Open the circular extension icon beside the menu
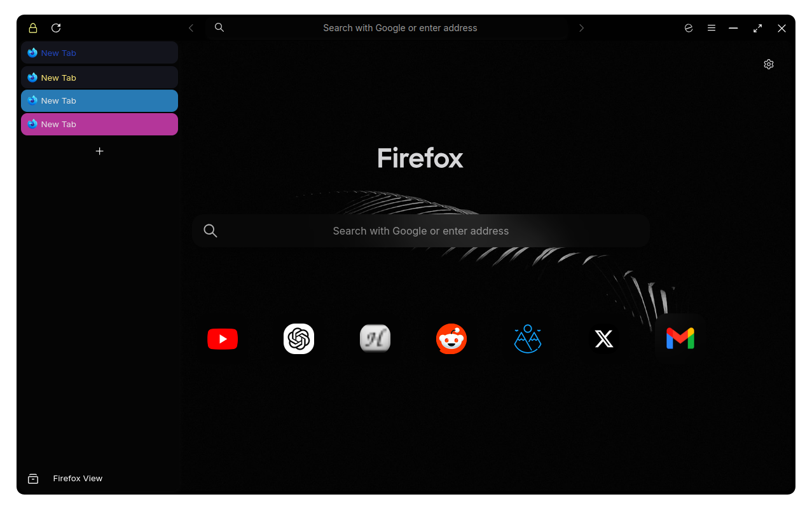This screenshot has height=513, width=812. [689, 28]
